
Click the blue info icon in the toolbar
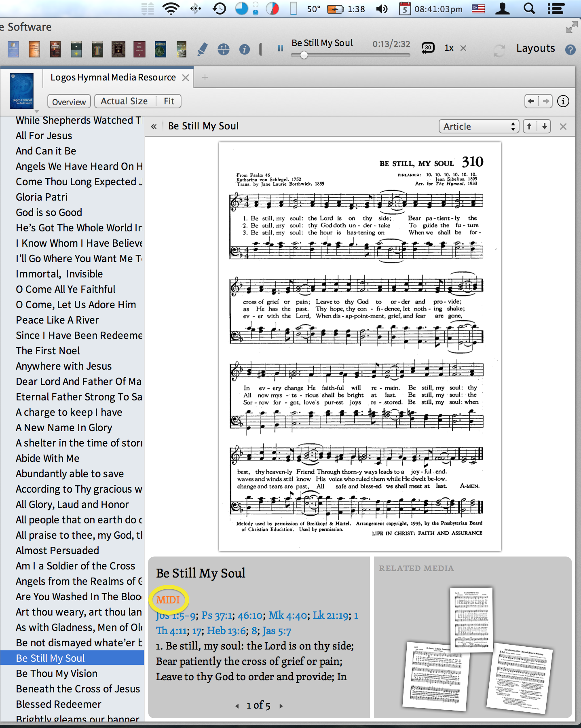point(245,49)
